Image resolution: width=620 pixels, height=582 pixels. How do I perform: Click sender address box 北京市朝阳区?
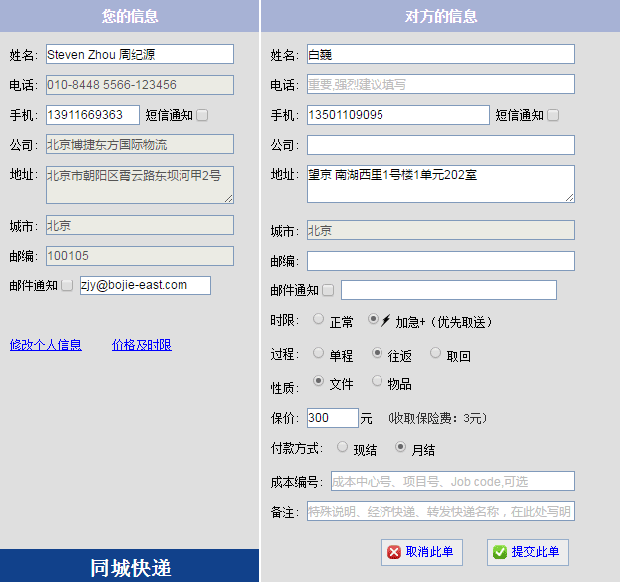click(x=140, y=185)
